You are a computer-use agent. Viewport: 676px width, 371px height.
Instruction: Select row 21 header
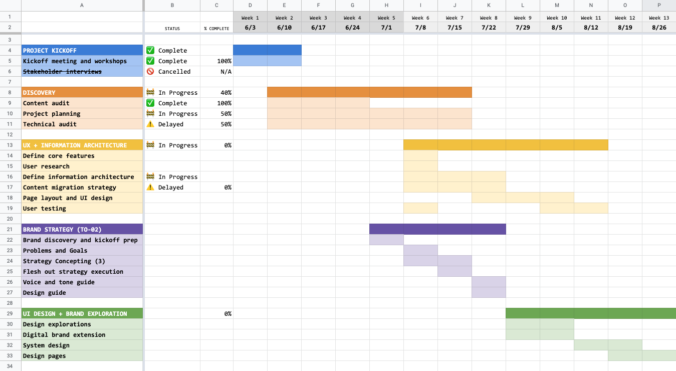[x=10, y=229]
